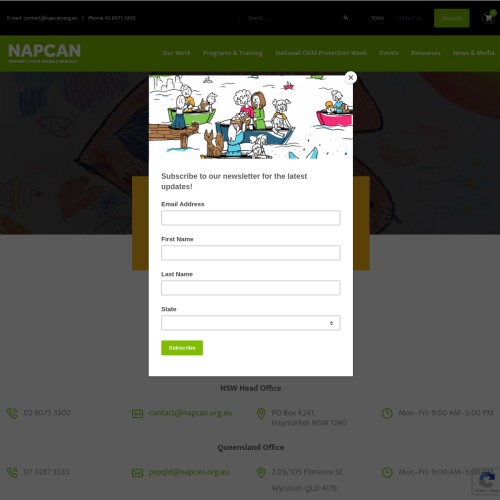This screenshot has width=500, height=500.
Task: Click into the First Name field
Action: tap(251, 253)
